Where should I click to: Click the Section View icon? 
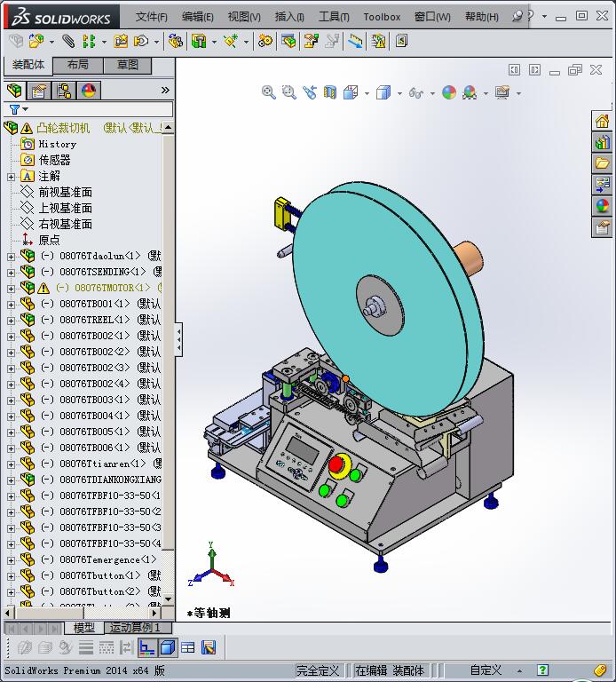(330, 92)
